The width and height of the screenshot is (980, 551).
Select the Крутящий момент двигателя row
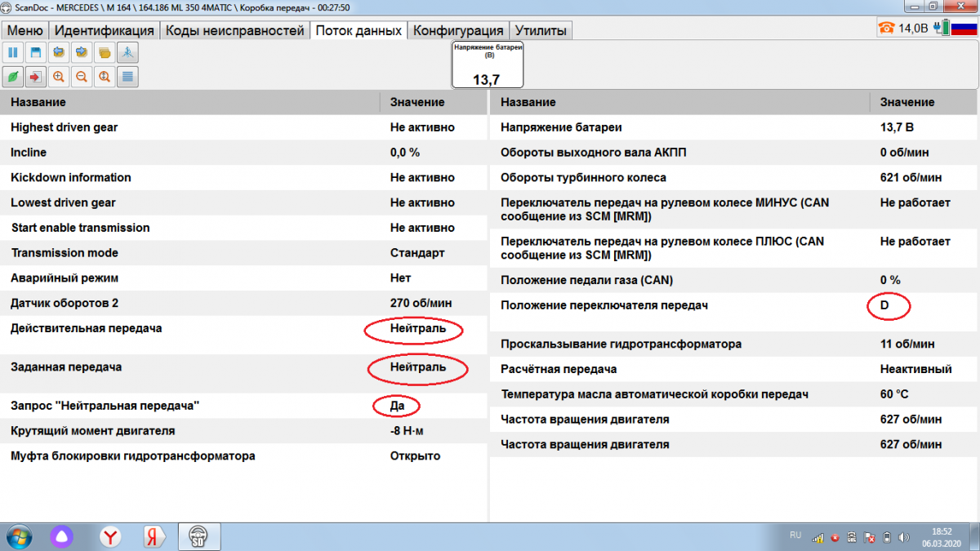[x=244, y=430]
